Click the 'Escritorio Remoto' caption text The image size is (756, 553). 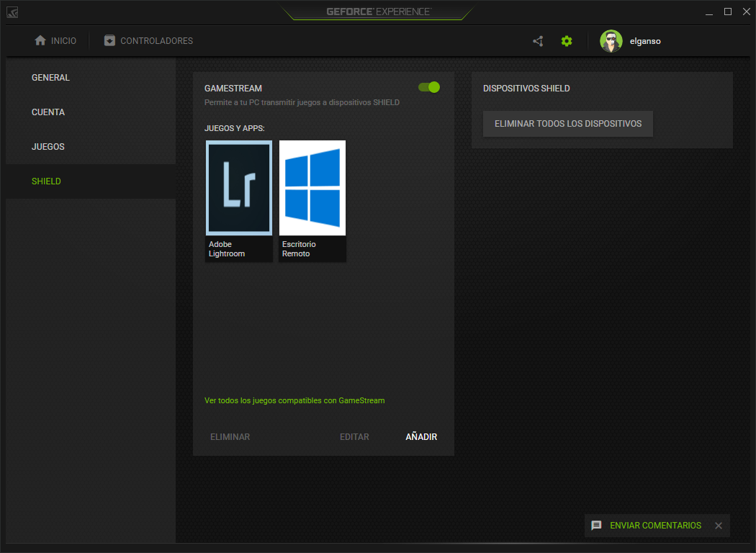299,248
